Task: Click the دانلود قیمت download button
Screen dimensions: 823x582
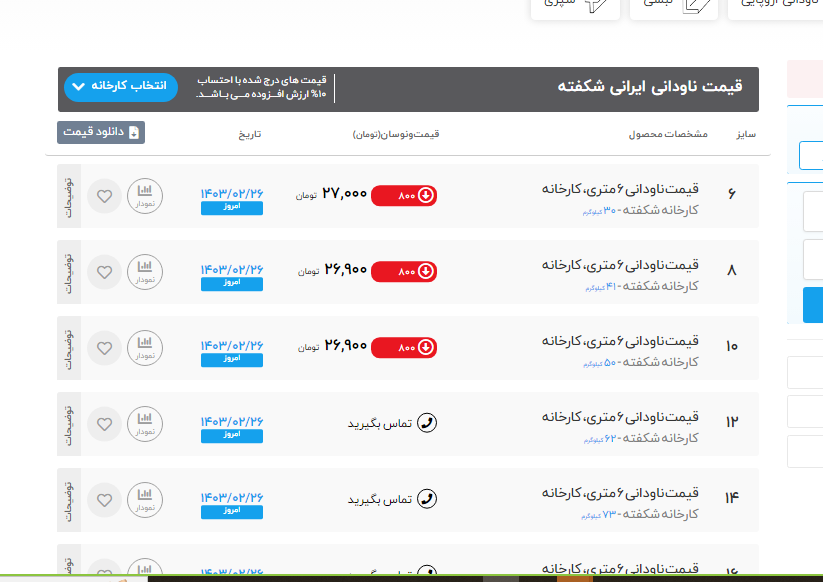Action: (x=101, y=132)
